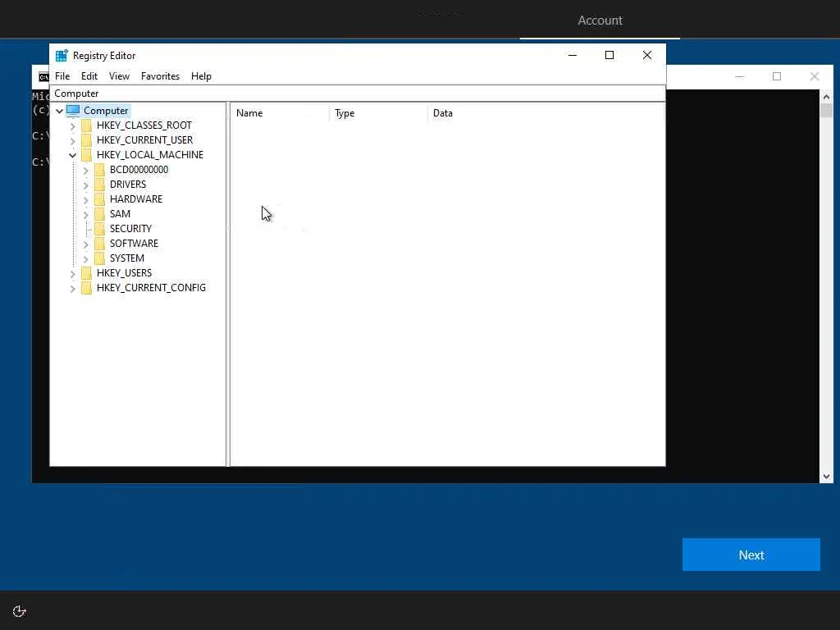The height and width of the screenshot is (630, 840).
Task: Collapse the HKEY_LOCAL_MACHINE node
Action: click(72, 155)
